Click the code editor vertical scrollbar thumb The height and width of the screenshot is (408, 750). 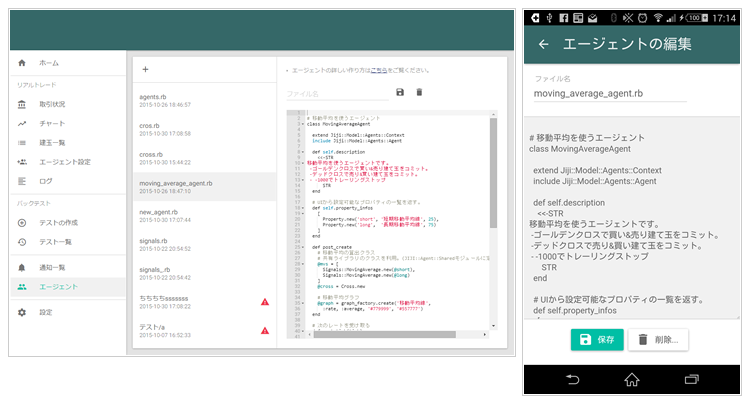pos(493,173)
